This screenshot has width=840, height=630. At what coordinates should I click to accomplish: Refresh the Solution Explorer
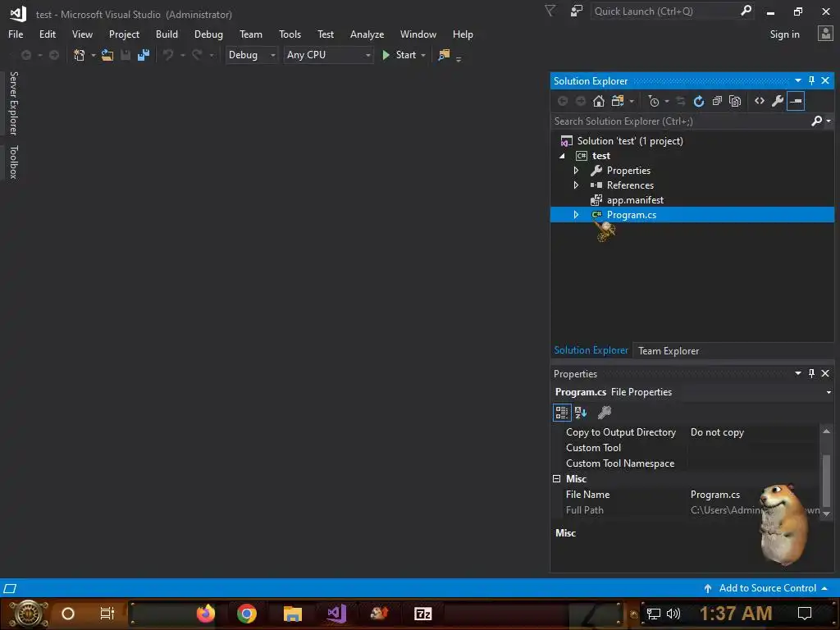pos(699,101)
